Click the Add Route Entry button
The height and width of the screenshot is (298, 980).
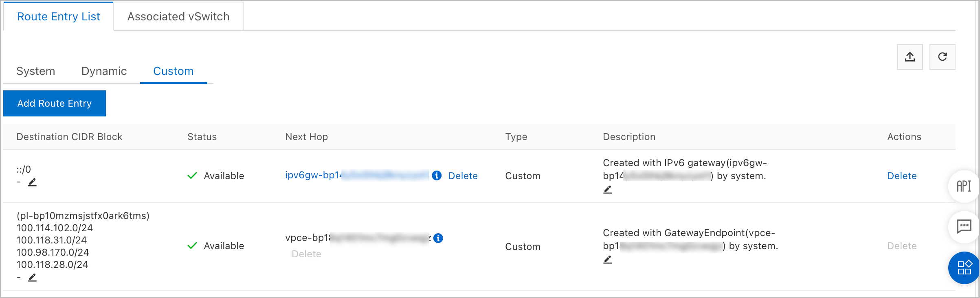click(55, 103)
